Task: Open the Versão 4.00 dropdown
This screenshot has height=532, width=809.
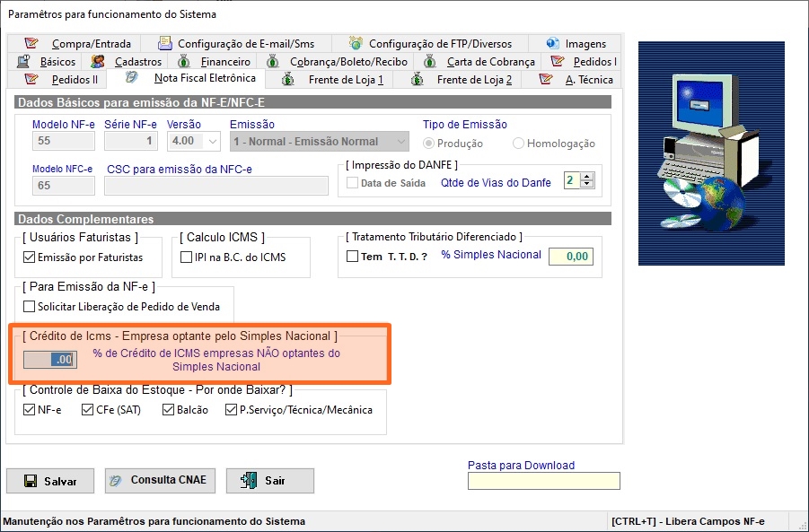Action: point(213,142)
